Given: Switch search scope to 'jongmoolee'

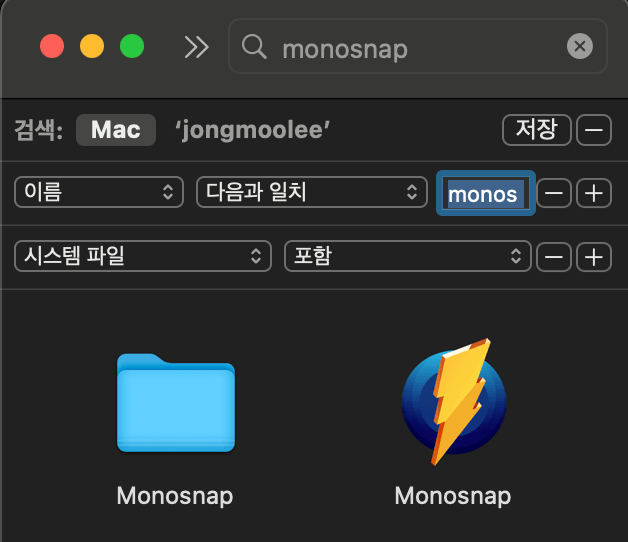Looking at the screenshot, I should click(252, 130).
